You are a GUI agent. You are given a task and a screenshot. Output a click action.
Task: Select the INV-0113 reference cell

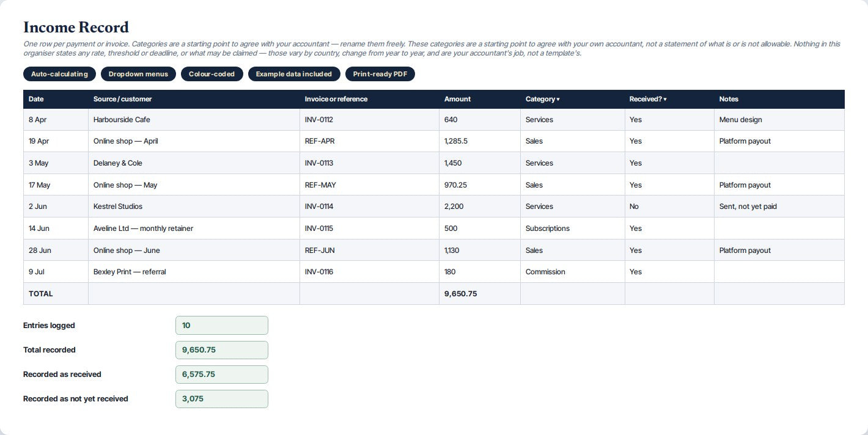(x=369, y=163)
